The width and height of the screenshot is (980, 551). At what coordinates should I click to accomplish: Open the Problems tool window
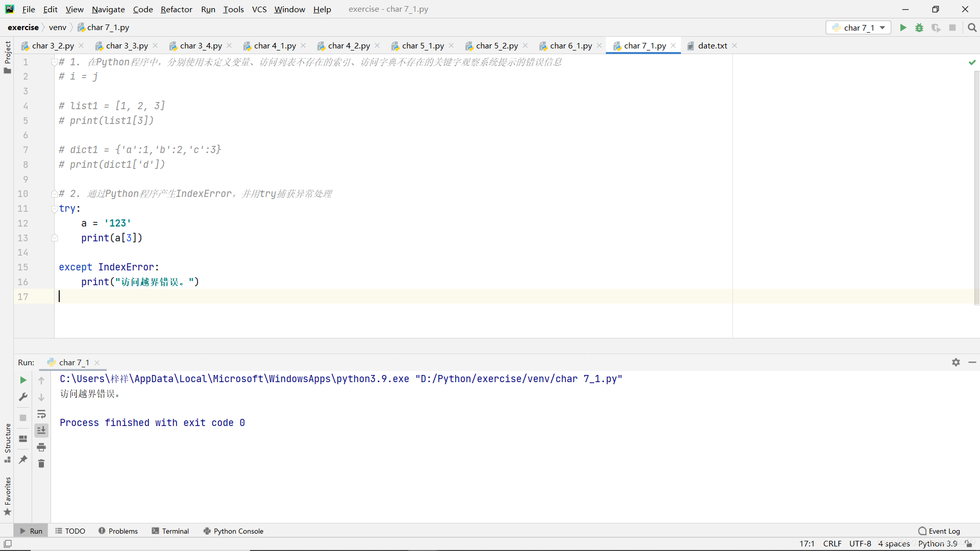point(118,531)
